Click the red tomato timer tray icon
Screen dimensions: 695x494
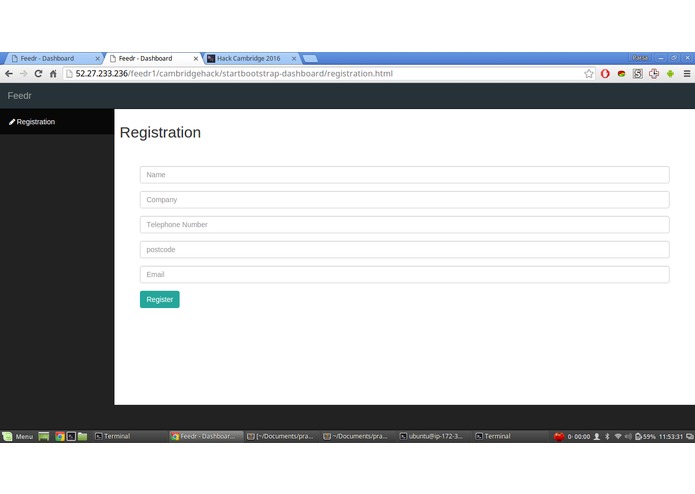point(559,436)
